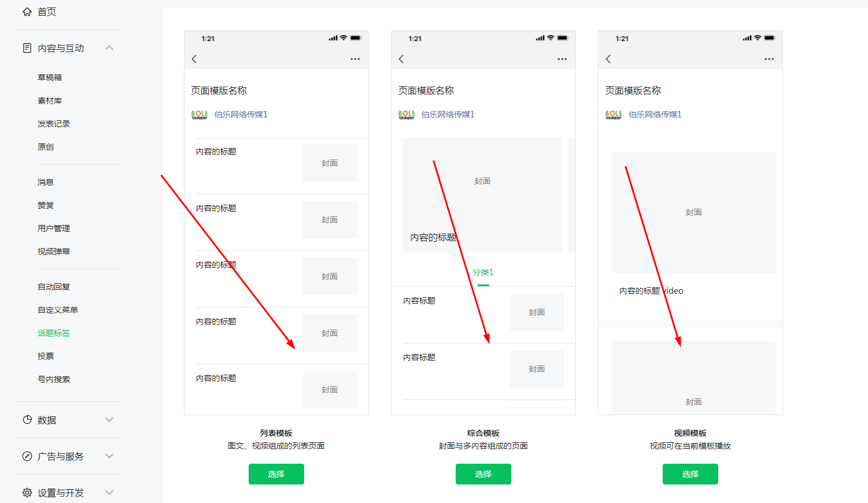Image resolution: width=868 pixels, height=503 pixels.
Task: Expand the 广告与服务 section chevron
Action: click(x=109, y=456)
